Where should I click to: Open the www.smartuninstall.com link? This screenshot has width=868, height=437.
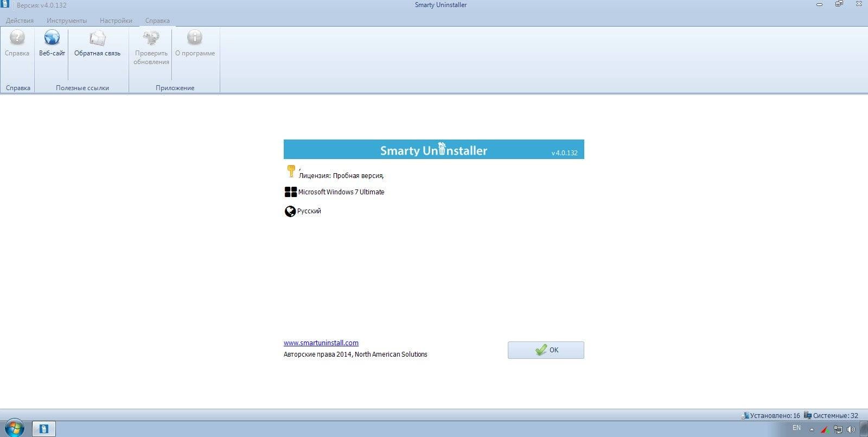point(321,343)
